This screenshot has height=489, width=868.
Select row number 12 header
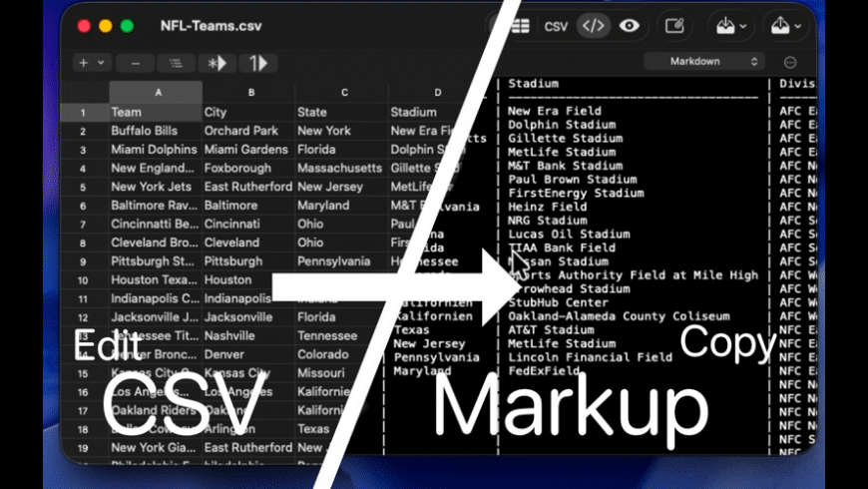(83, 317)
